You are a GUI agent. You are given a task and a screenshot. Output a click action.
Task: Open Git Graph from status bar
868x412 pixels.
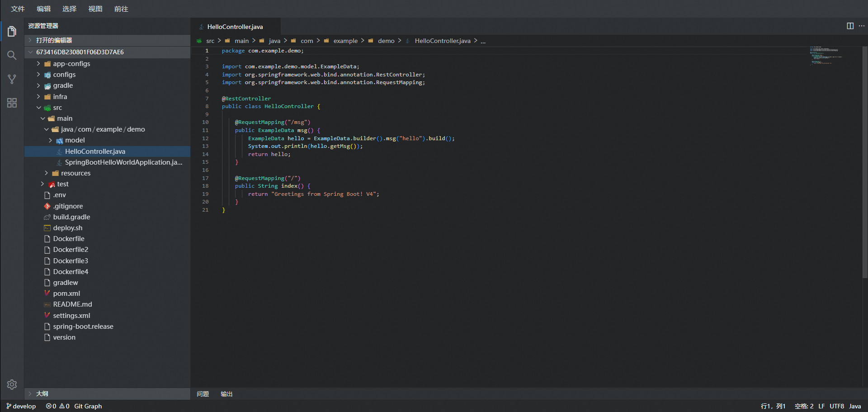88,406
